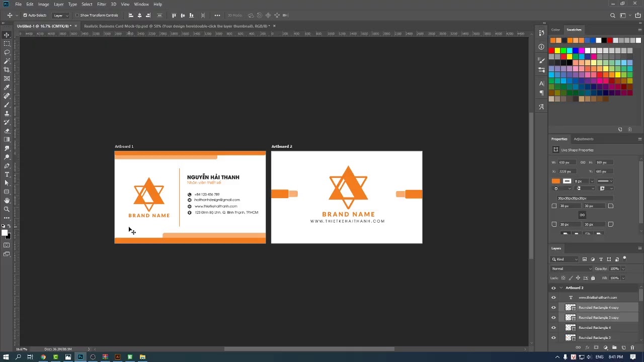This screenshot has height=362, width=644.
Task: Select the Eraser tool
Action: [7, 131]
